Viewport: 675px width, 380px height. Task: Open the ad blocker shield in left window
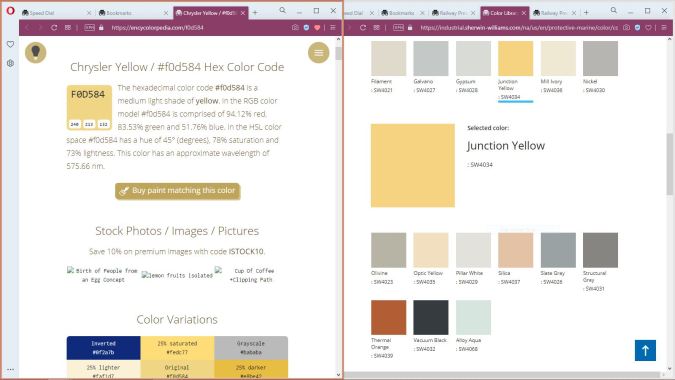306,28
